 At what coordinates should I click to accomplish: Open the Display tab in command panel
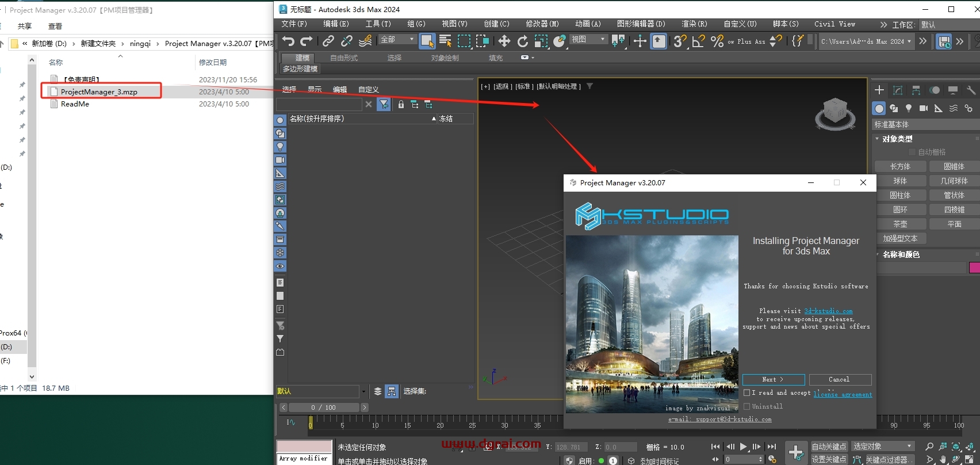(953, 90)
